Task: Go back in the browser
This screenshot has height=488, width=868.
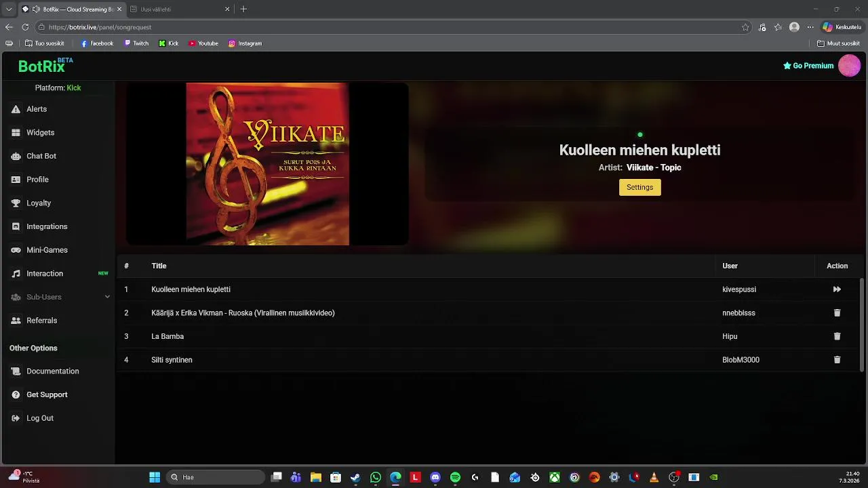Action: pos(9,27)
